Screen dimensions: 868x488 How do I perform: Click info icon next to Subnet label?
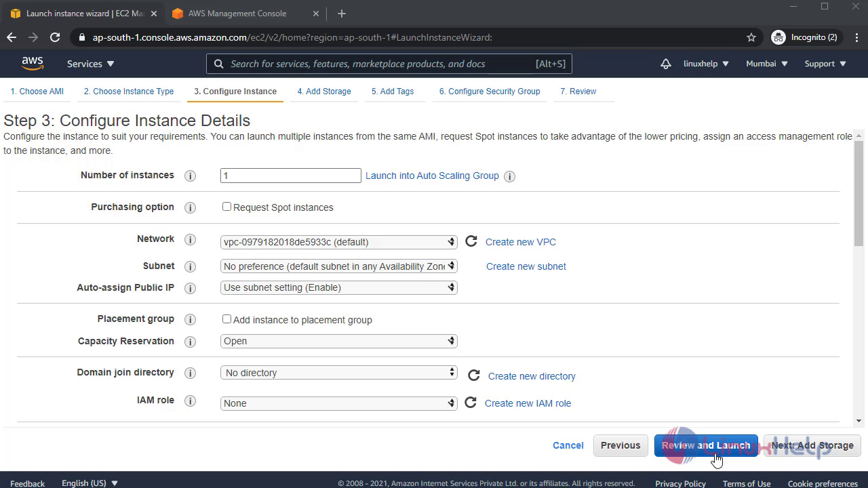pyautogui.click(x=191, y=266)
